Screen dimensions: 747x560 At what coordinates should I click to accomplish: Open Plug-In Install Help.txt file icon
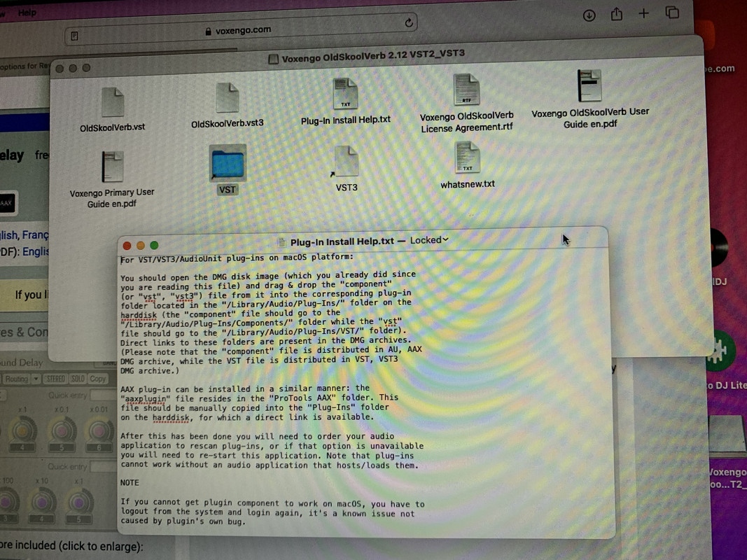(x=345, y=94)
